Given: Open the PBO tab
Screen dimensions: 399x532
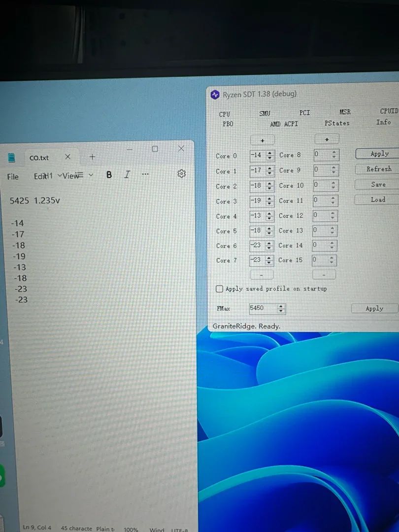Looking at the screenshot, I should click(x=228, y=124).
